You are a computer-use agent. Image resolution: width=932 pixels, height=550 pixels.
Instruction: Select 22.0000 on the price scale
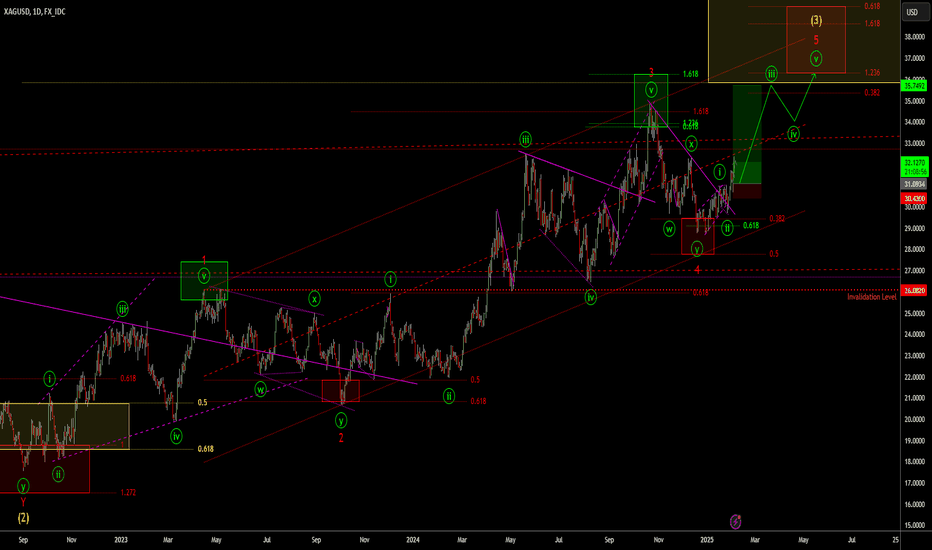915,377
